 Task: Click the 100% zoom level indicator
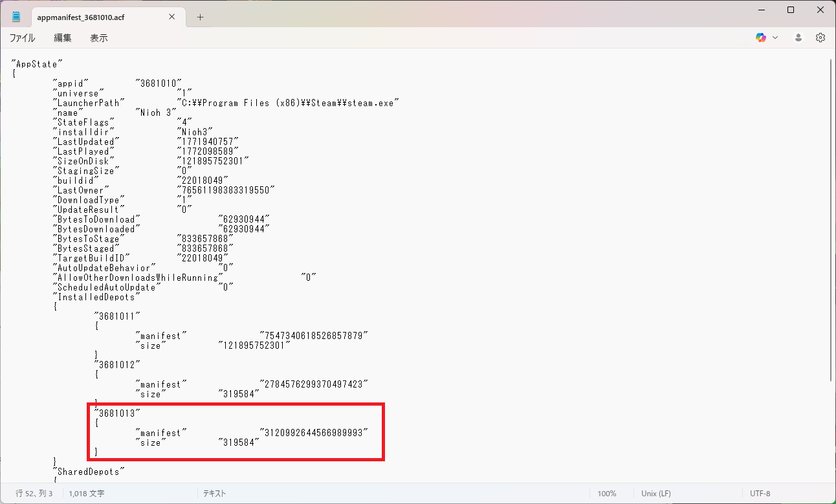(606, 494)
